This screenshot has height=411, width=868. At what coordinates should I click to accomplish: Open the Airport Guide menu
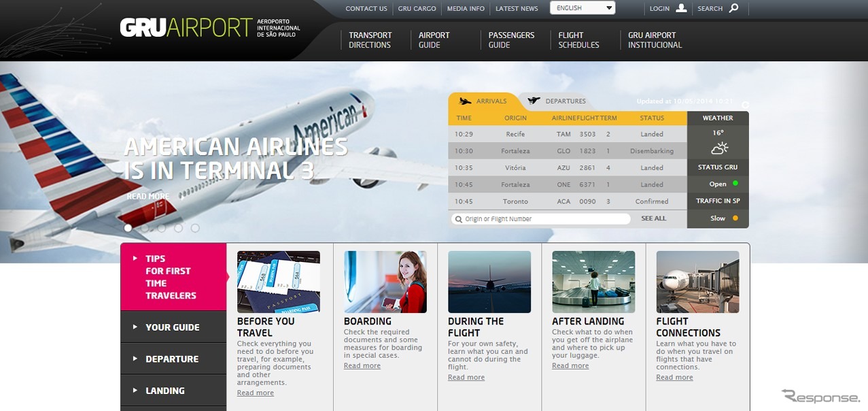[x=434, y=40]
